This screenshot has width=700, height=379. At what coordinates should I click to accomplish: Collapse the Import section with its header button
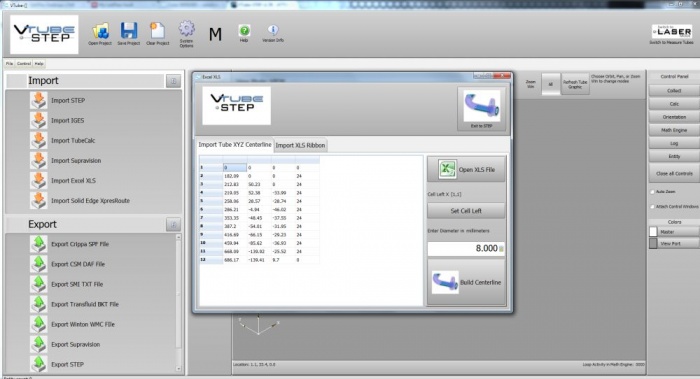[x=173, y=81]
